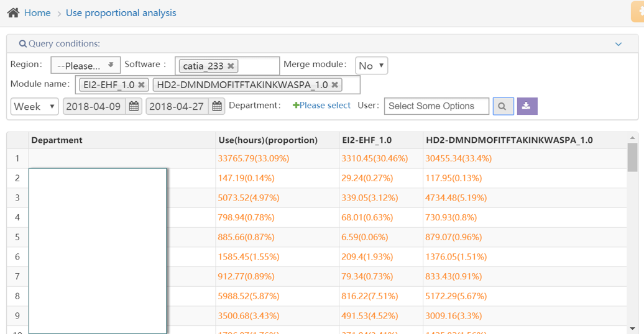Open the Home breadcrumb link

(x=37, y=12)
